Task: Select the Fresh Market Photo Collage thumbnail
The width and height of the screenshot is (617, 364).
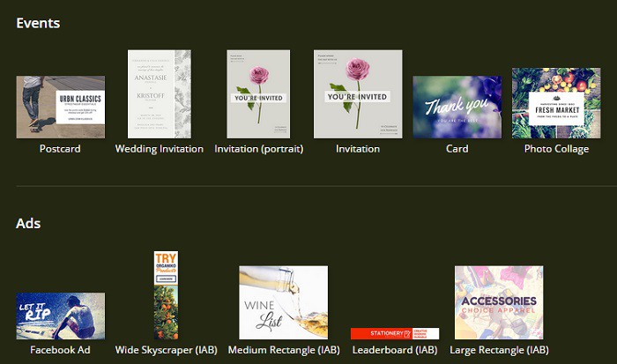Action: coord(556,103)
